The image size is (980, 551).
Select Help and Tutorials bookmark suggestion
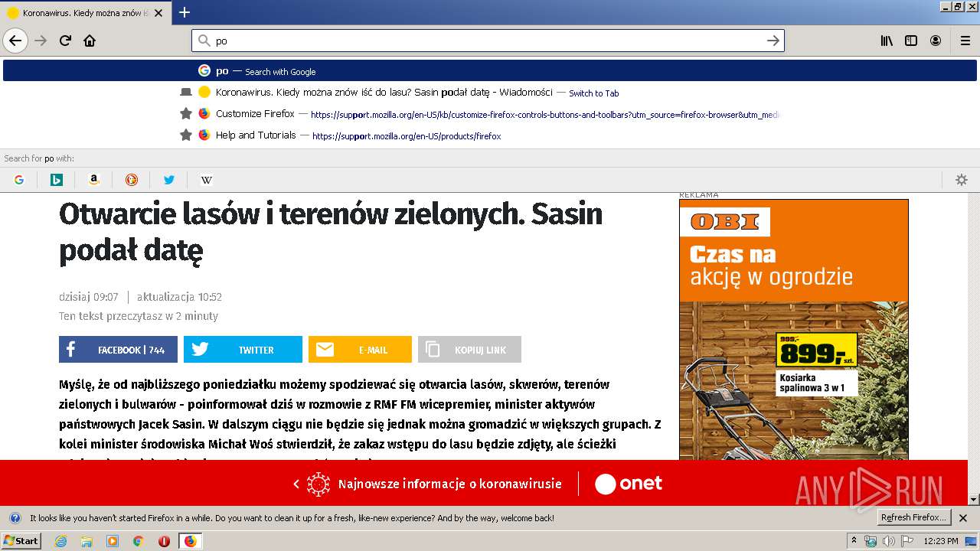[x=490, y=135]
